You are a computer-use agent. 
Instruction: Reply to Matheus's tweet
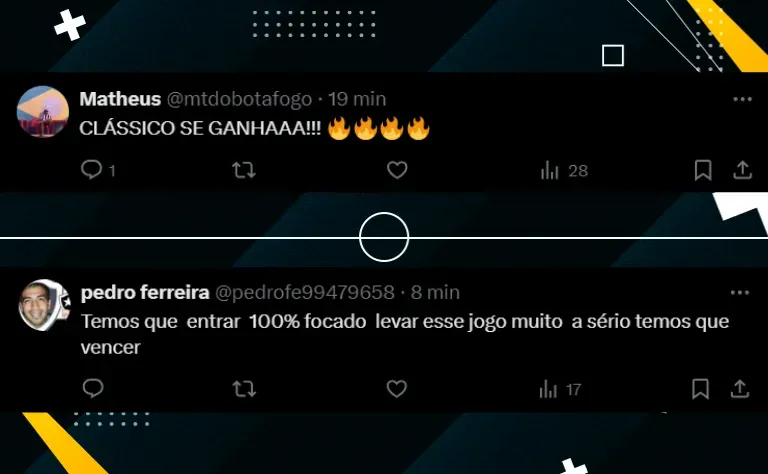[92, 170]
